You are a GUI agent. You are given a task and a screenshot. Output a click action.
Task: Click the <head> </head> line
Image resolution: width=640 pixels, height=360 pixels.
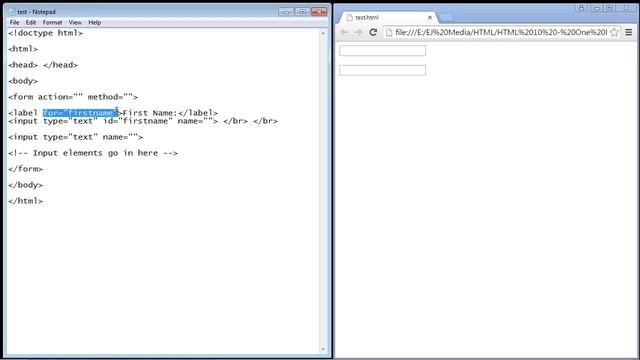43,65
